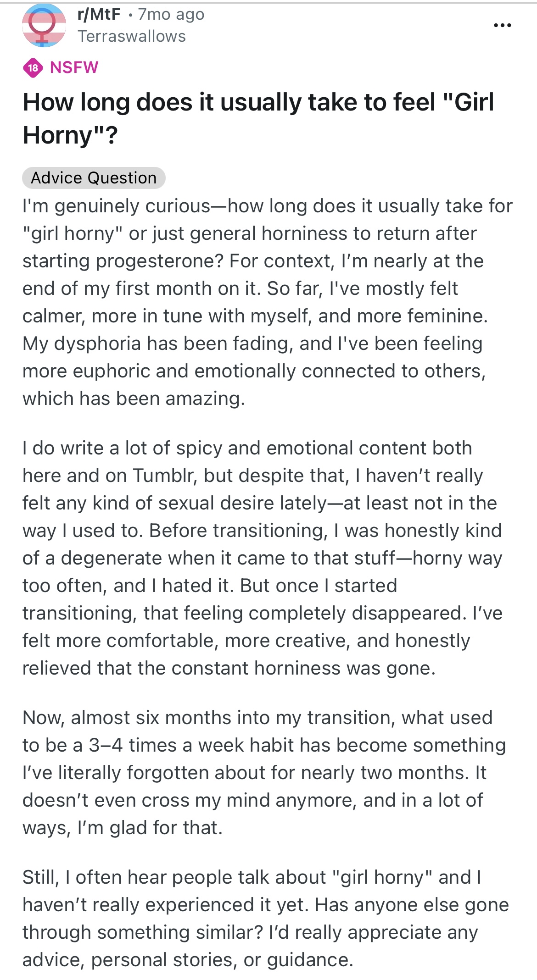This screenshot has width=537, height=980.
Task: Tap the final line "advice, personal stories, or guidance."
Action: click(x=188, y=960)
